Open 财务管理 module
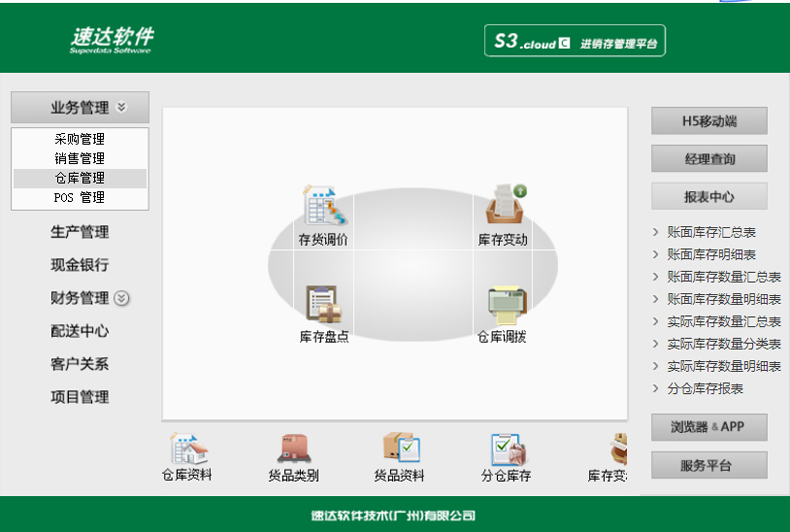This screenshot has width=790, height=532. pos(80,298)
